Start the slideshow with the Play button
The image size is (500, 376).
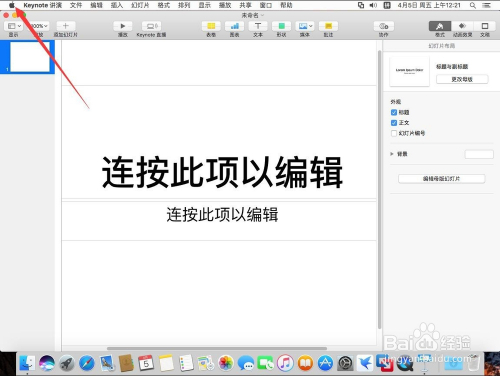click(x=123, y=26)
